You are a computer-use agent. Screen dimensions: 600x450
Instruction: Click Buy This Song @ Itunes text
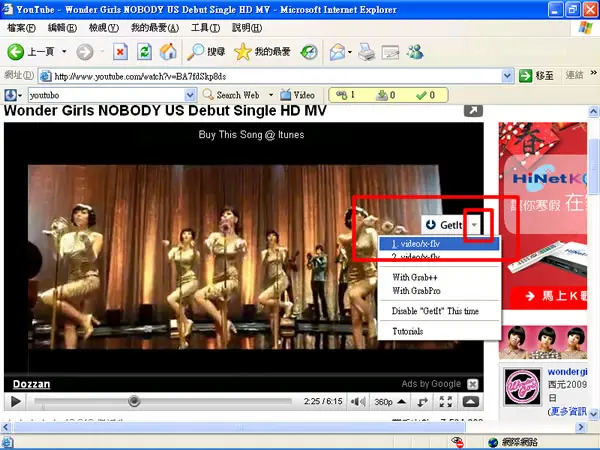click(x=251, y=135)
